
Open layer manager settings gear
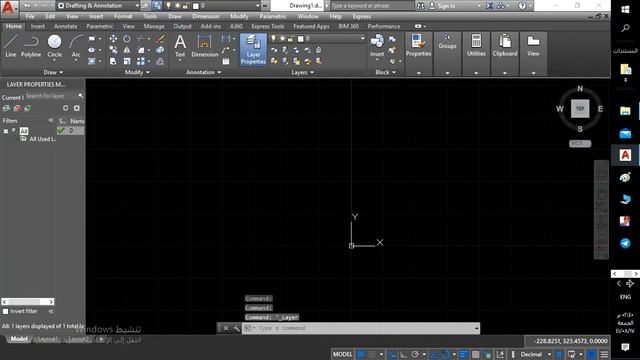coord(77,108)
